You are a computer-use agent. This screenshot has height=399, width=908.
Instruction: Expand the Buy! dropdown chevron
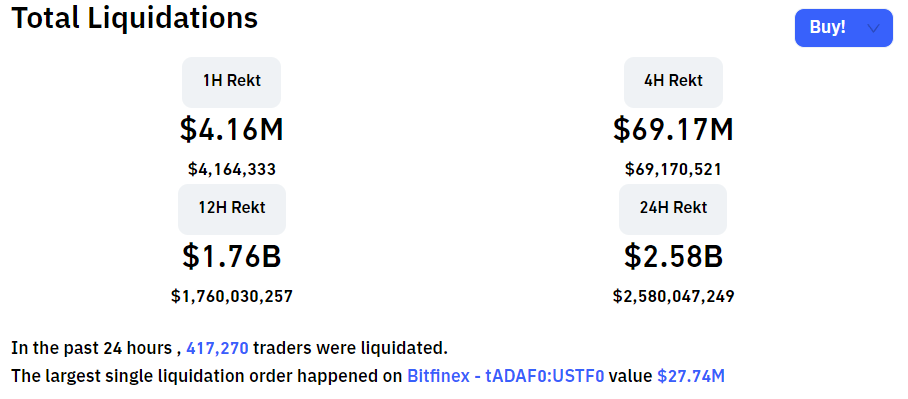874,28
